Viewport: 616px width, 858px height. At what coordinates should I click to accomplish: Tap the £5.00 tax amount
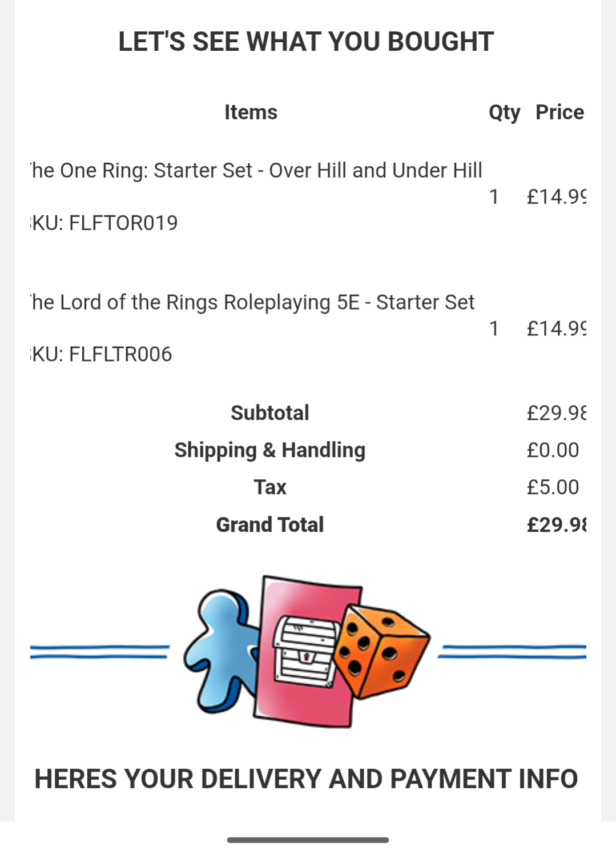552,487
